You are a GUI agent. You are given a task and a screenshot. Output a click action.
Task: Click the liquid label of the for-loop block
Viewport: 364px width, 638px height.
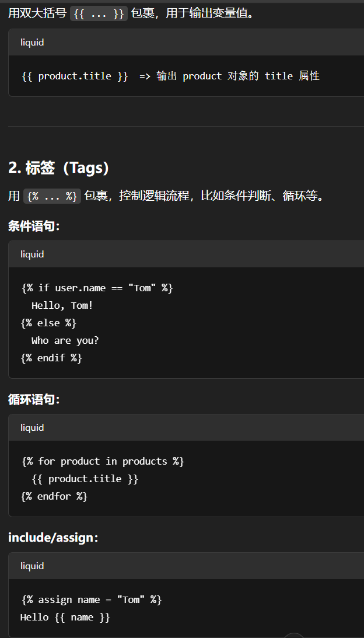32,428
